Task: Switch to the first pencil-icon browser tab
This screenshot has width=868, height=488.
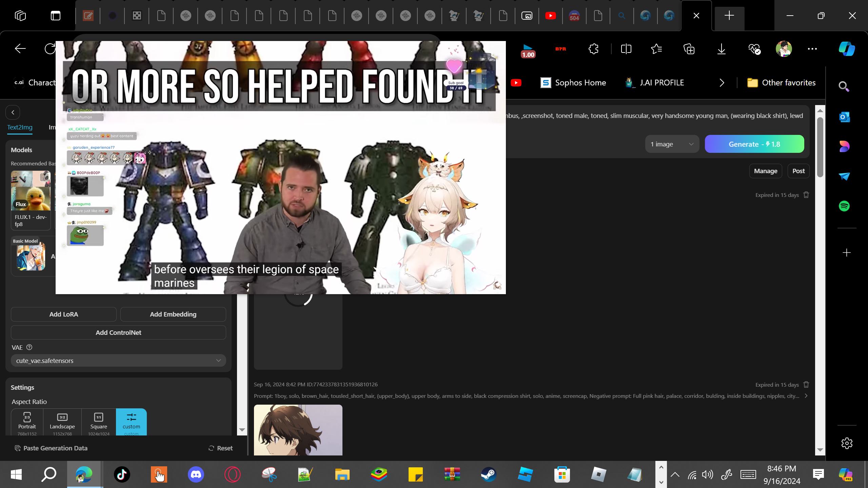Action: coord(88,16)
